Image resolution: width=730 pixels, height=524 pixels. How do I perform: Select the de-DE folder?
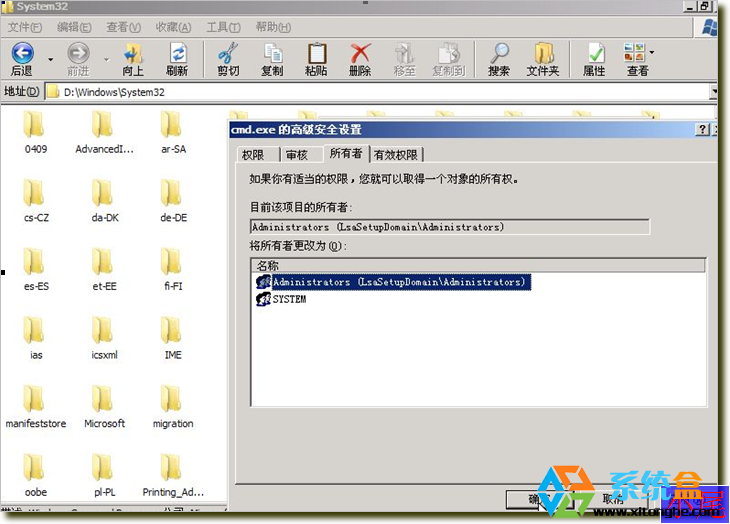[x=173, y=201]
